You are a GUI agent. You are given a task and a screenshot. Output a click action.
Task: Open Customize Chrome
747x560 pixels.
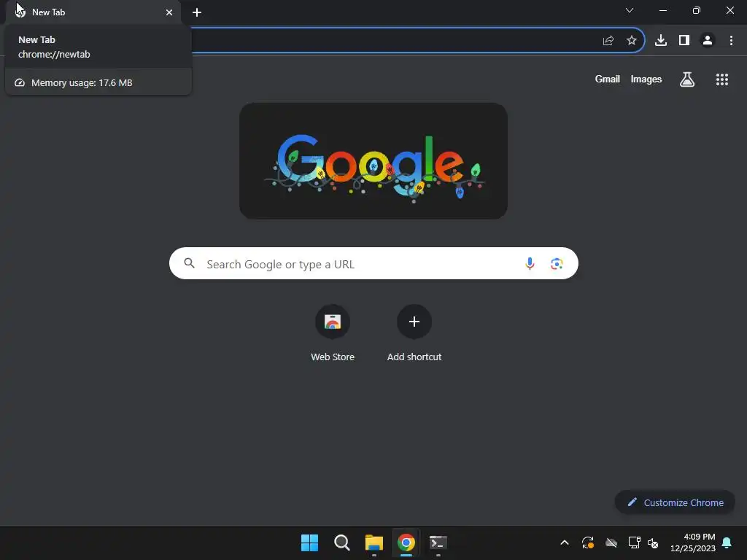tap(675, 502)
